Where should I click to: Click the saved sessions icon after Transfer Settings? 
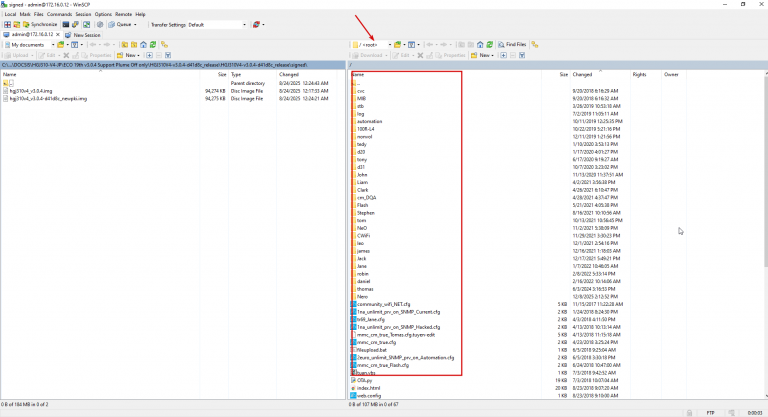256,25
